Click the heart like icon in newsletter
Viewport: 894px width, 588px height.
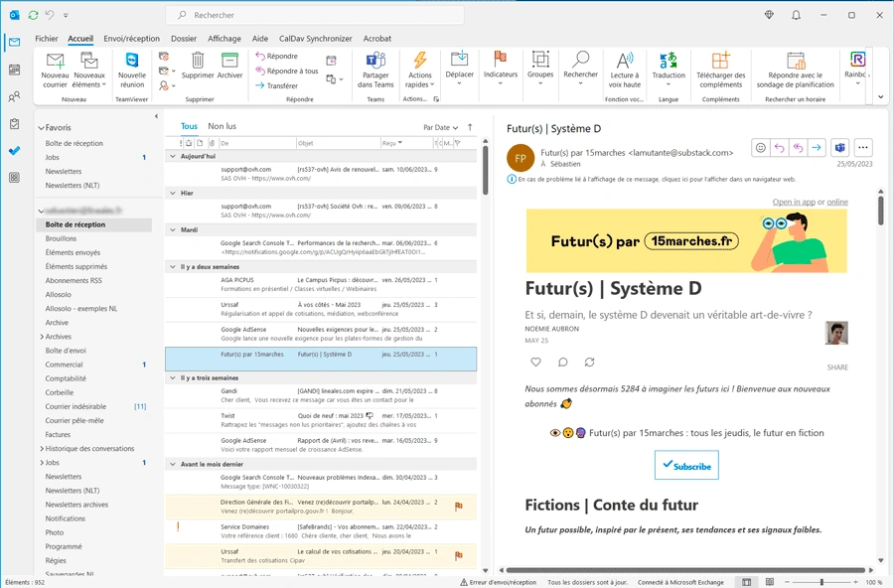click(535, 363)
